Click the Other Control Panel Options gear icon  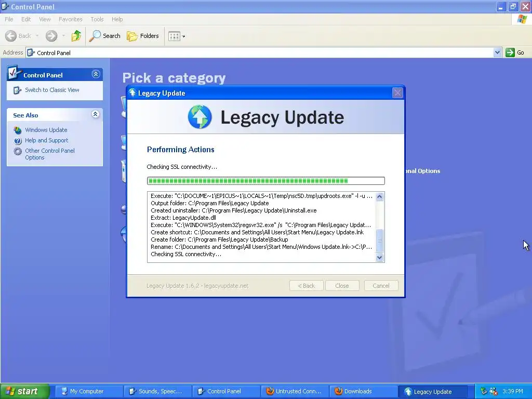click(x=18, y=151)
